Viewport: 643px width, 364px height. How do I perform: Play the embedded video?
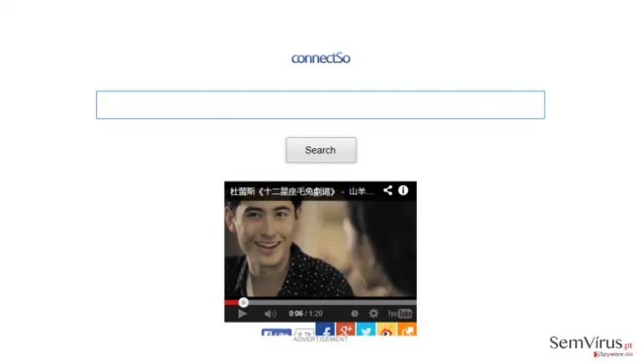(242, 314)
